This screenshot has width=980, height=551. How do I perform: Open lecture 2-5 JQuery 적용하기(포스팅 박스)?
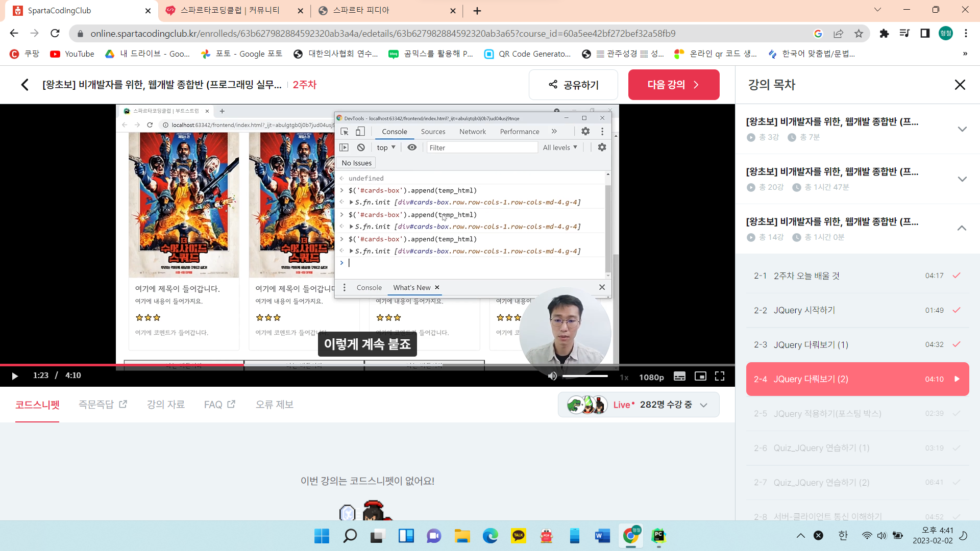(x=857, y=413)
